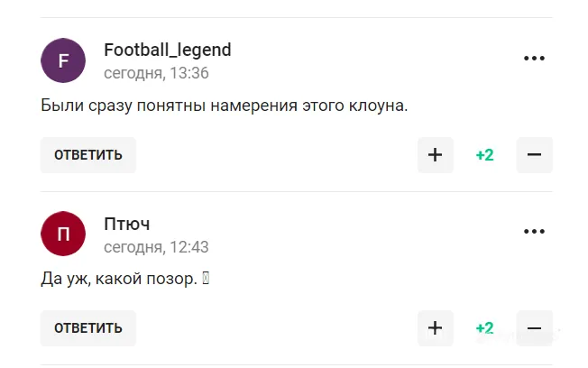Viewport: 588px width, 368px height.
Task: Click emoji at end of Птюч's comment
Action: (x=206, y=280)
